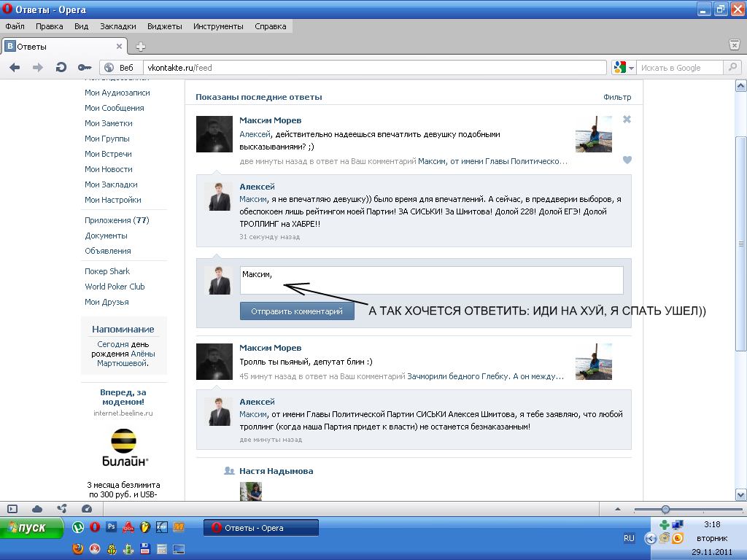
Task: Launch Firefox from quick launch
Action: pyautogui.click(x=78, y=549)
